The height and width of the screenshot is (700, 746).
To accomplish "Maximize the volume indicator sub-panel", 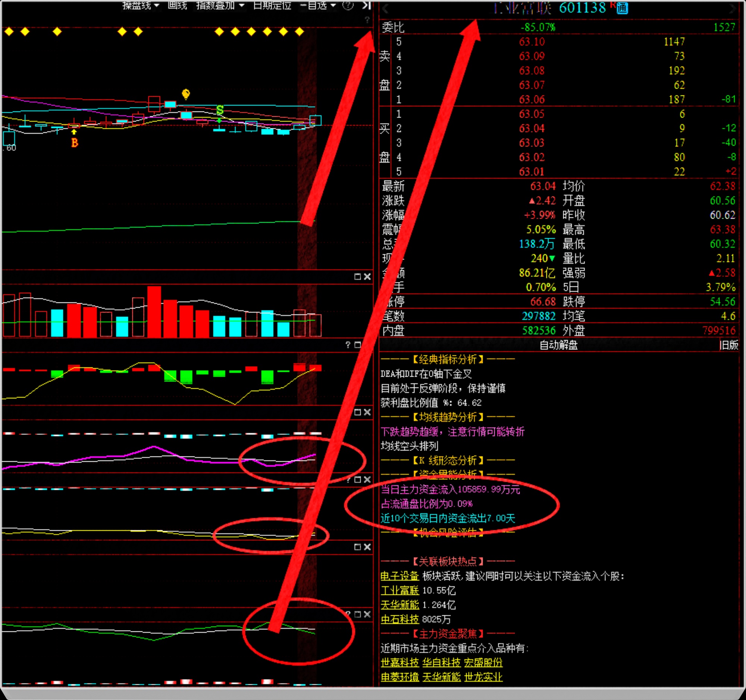I will point(357,276).
